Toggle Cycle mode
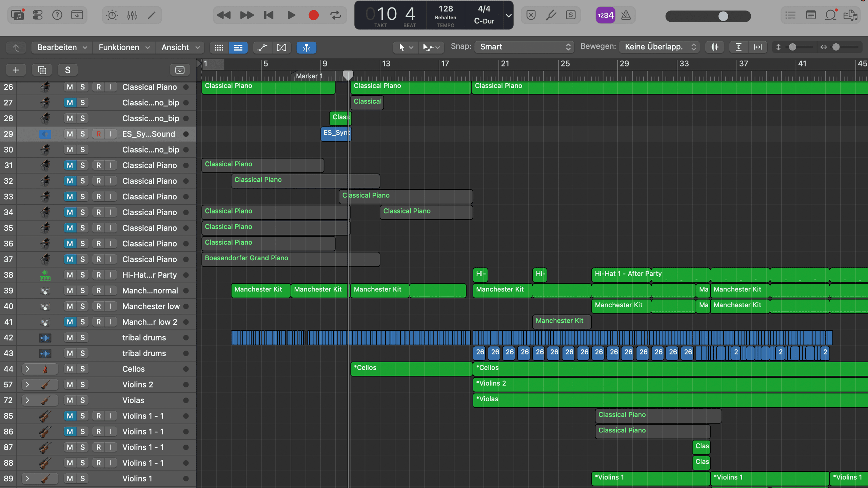The width and height of the screenshot is (868, 488). coord(336,15)
